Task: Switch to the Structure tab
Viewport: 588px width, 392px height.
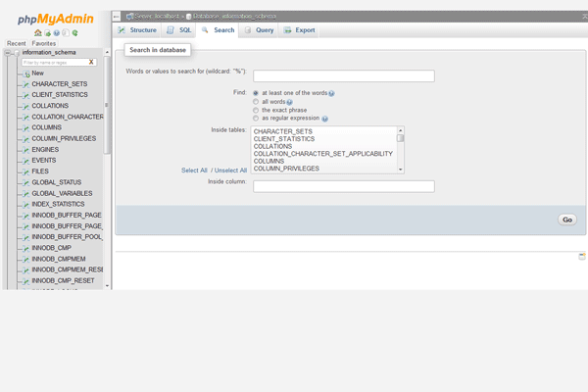Action: coord(137,30)
